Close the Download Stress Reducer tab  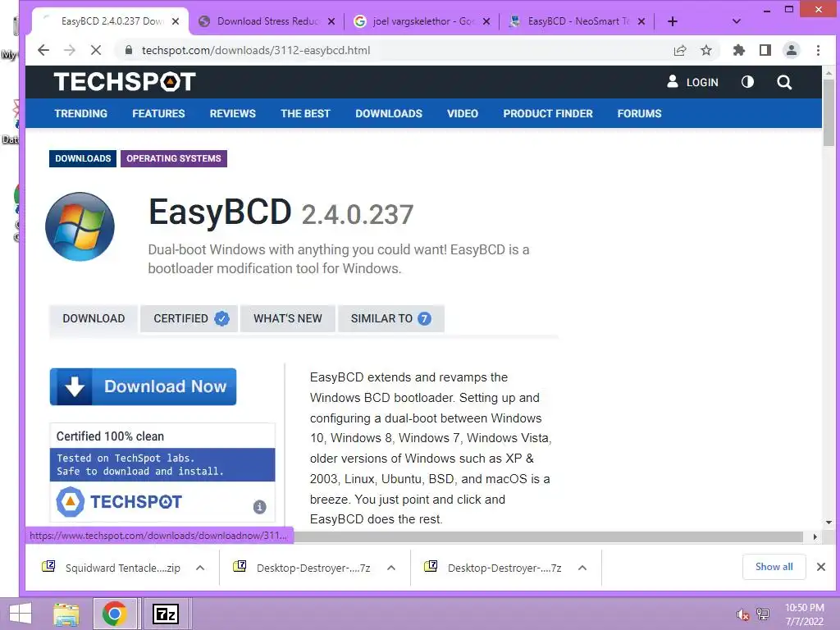[x=331, y=21]
